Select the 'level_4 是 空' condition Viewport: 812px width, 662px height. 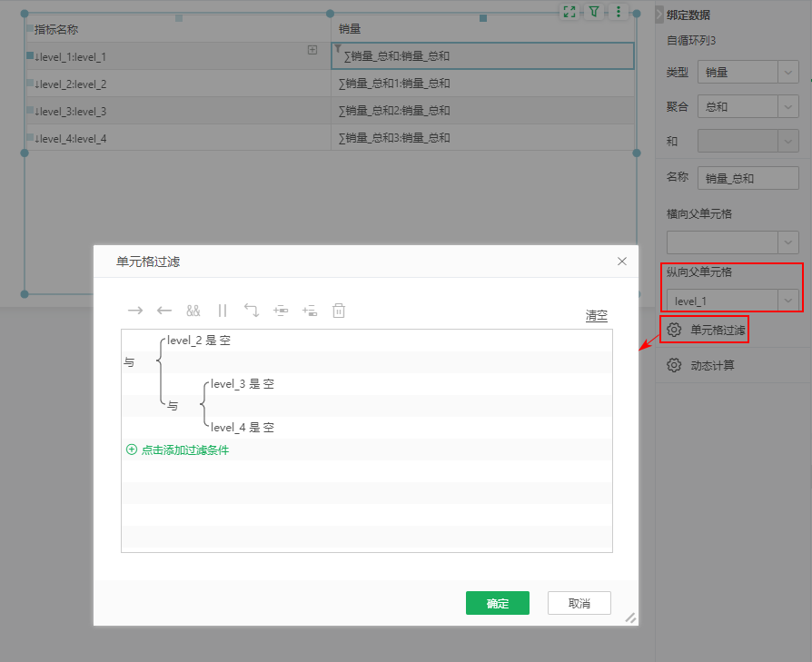(243, 427)
